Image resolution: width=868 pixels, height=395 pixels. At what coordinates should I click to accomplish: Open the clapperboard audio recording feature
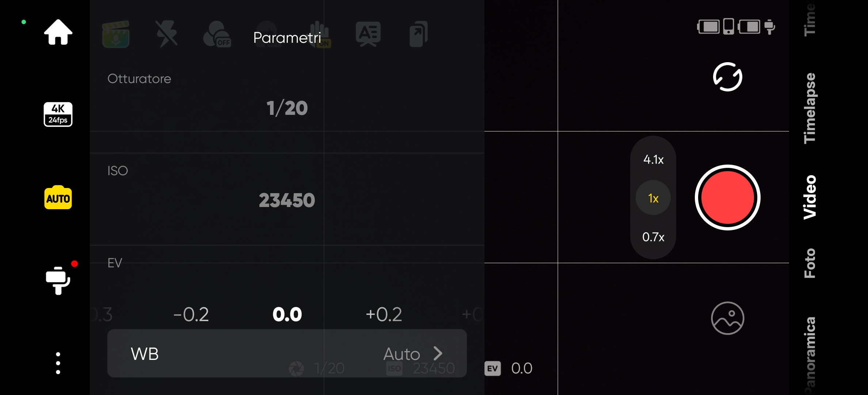coord(115,35)
